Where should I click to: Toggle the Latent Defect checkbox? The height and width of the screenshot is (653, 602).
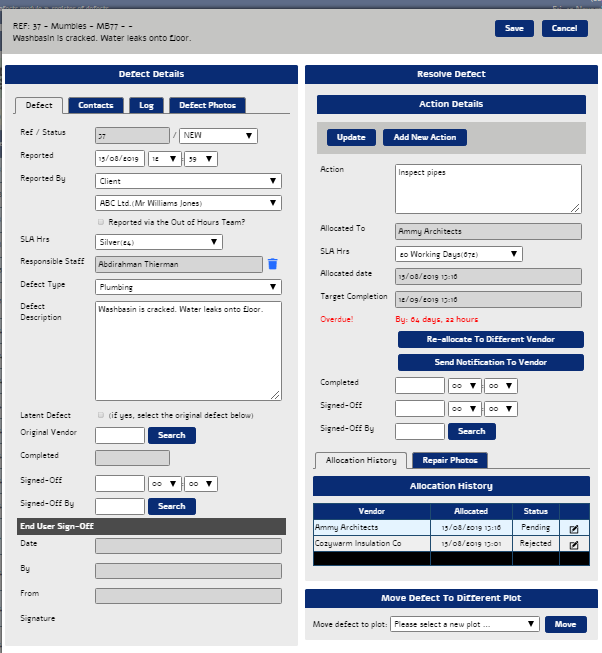pos(101,414)
